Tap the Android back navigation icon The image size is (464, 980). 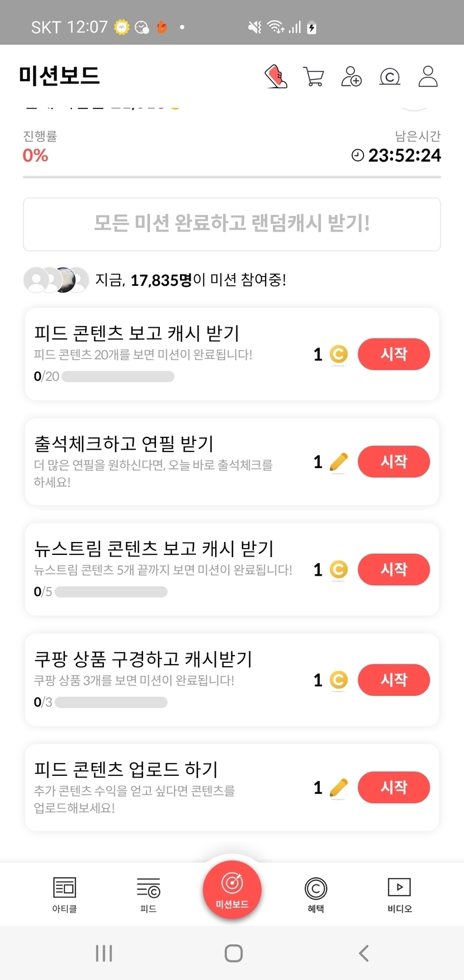364,953
